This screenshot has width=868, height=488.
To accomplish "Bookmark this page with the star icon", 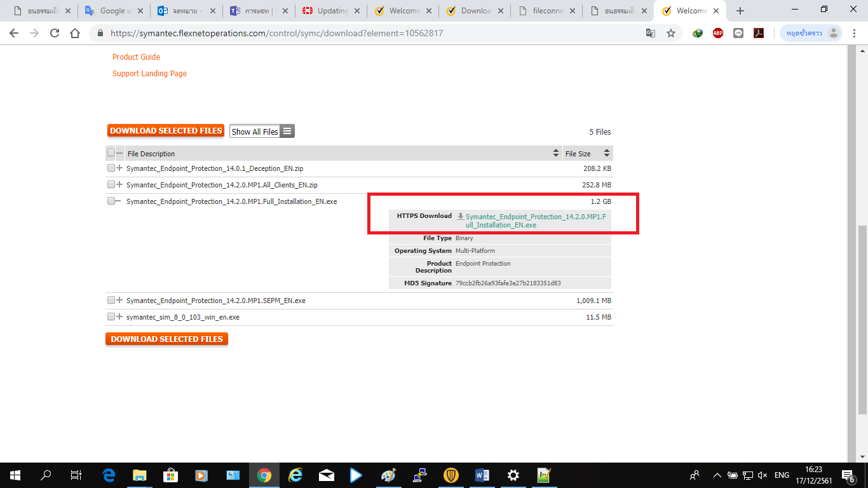I will click(671, 34).
